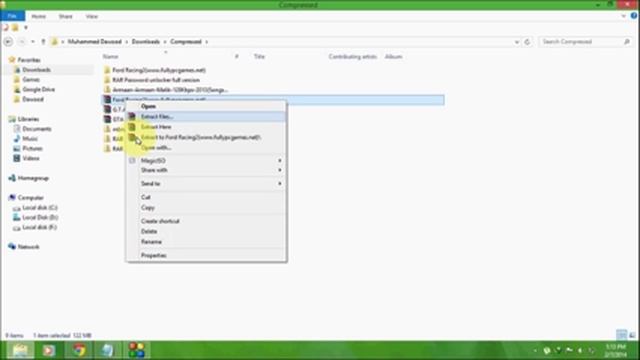The height and width of the screenshot is (360, 640).
Task: Choose Extract to Ford Racing folder
Action: (206, 138)
